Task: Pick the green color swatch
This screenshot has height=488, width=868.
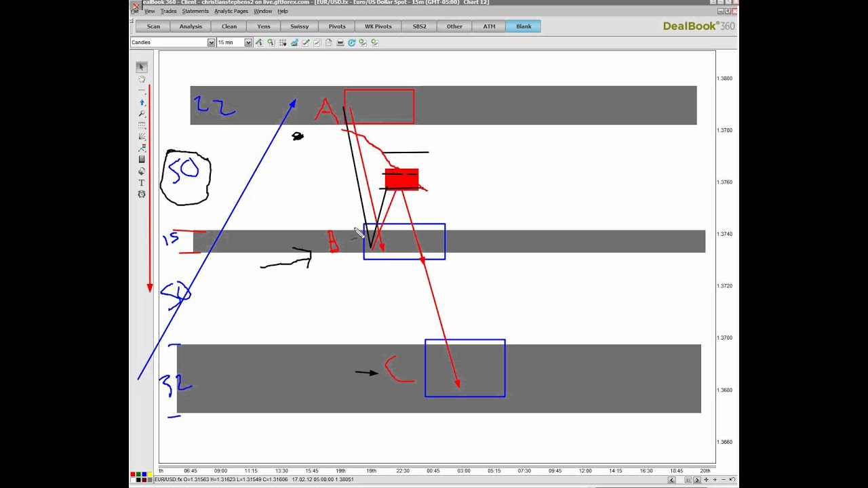Action: pyautogui.click(x=138, y=474)
